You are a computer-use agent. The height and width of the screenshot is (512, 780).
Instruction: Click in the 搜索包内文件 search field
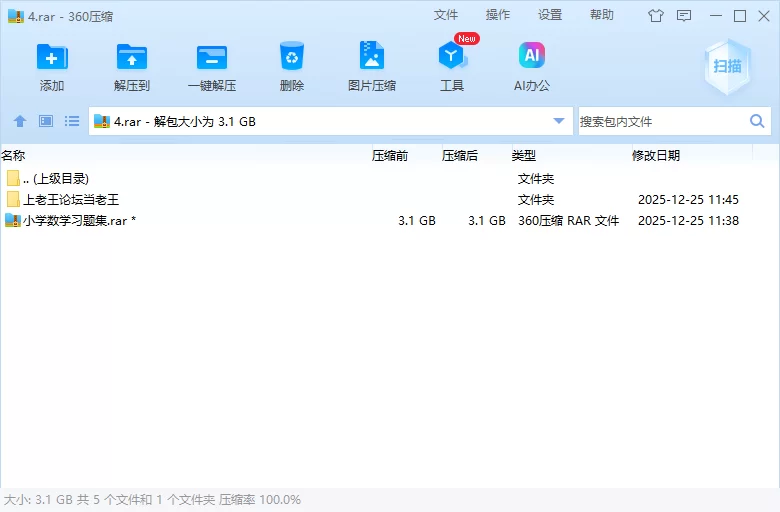click(660, 121)
